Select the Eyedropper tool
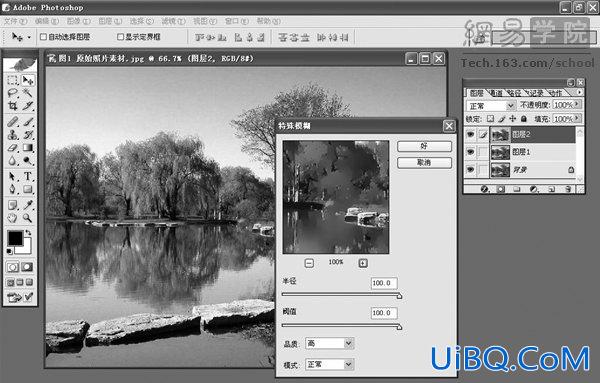The height and width of the screenshot is (383, 600). 28,205
